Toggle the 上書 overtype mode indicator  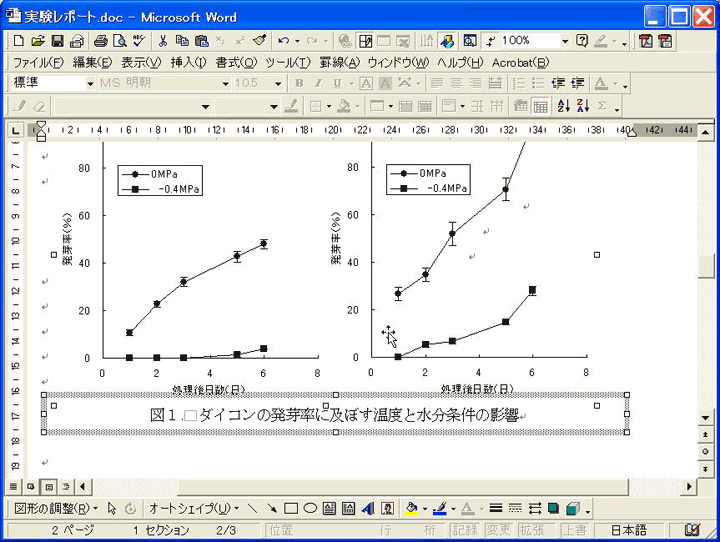pos(573,530)
